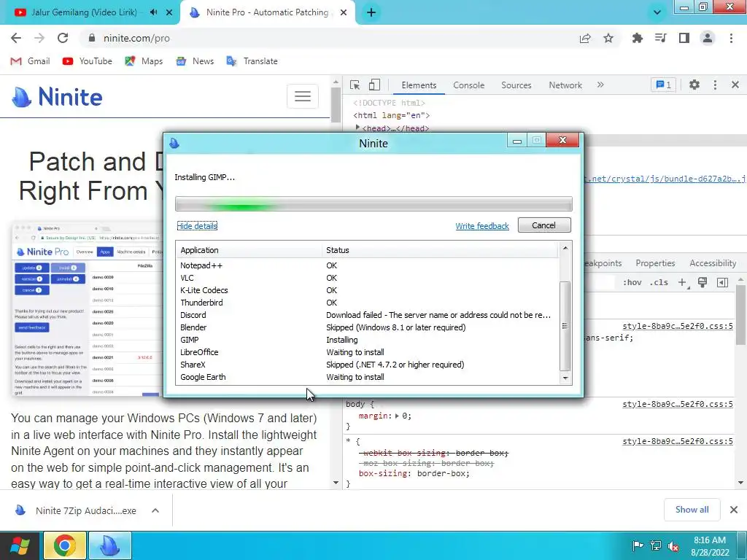Select the DevTools inspect element icon
This screenshot has width=747, height=560.
(355, 85)
